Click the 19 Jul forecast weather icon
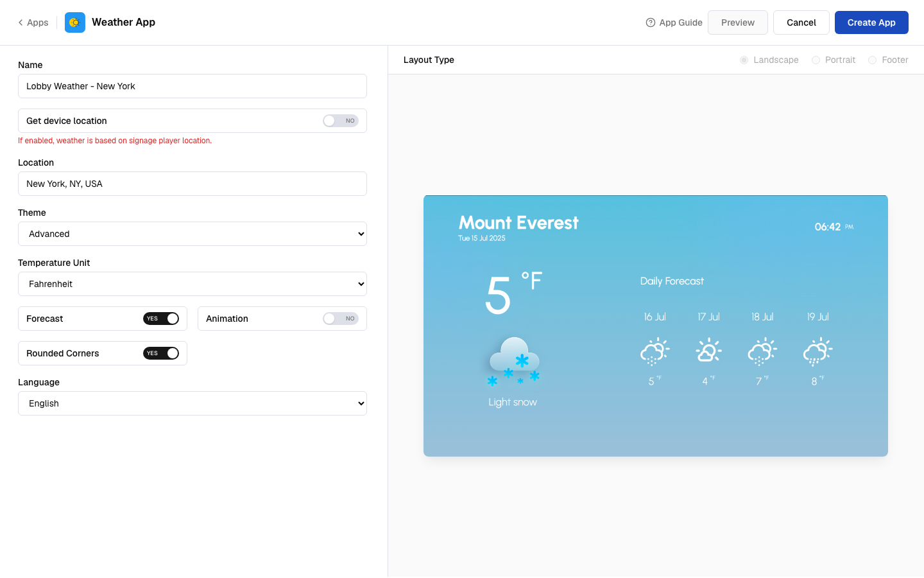 (817, 351)
